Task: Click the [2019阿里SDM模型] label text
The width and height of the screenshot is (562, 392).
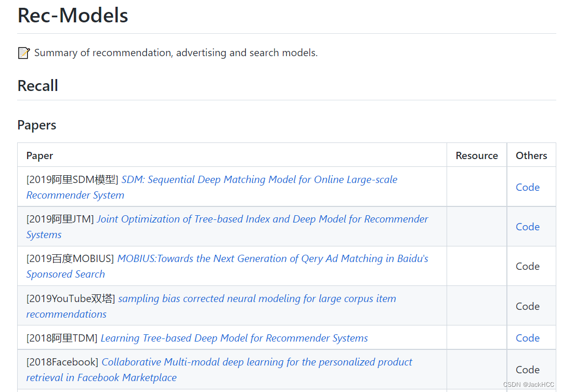Action: point(72,179)
